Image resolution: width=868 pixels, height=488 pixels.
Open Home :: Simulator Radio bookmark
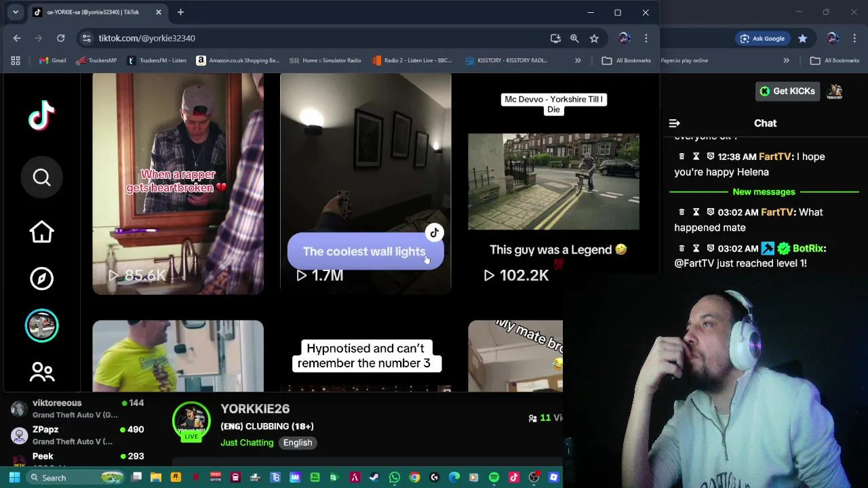tap(325, 60)
